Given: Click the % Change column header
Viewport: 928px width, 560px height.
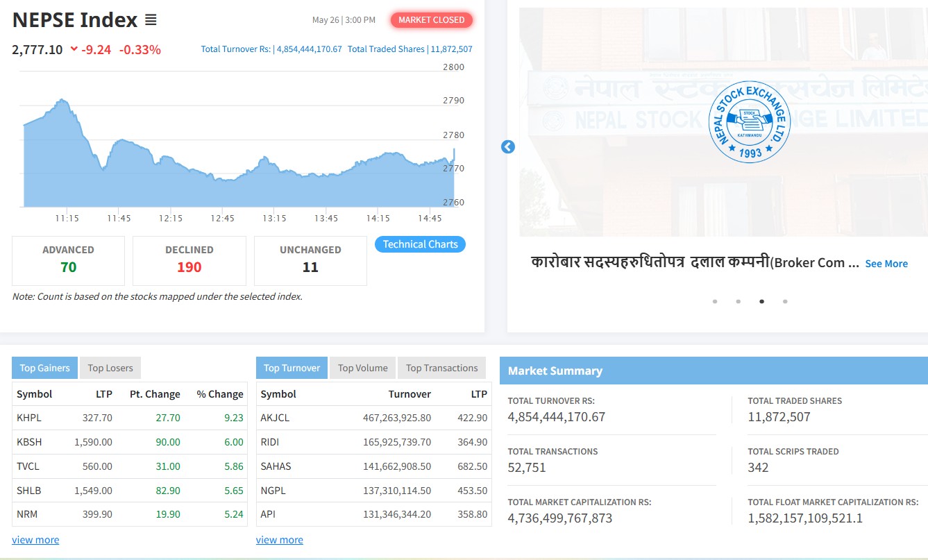Looking at the screenshot, I should click(x=220, y=394).
